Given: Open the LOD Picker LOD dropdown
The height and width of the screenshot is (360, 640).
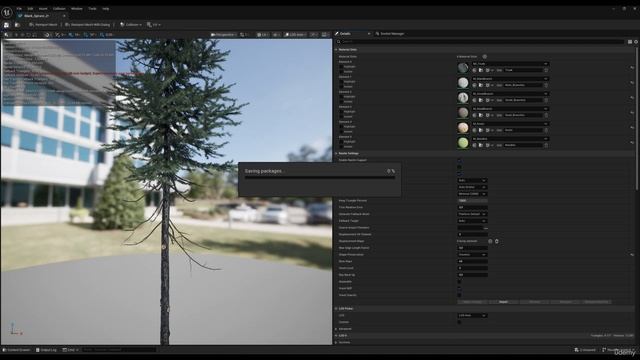Looking at the screenshot, I should coord(472,316).
